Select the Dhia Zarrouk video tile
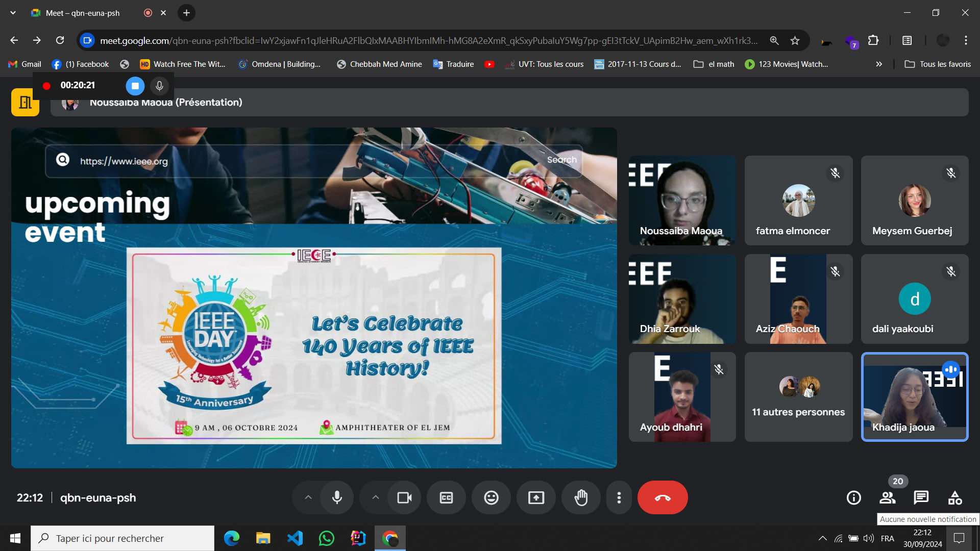The image size is (980, 551). pyautogui.click(x=682, y=299)
